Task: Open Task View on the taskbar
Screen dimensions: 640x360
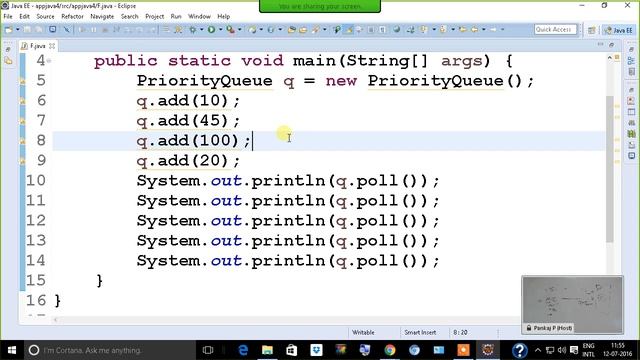Action: (x=208, y=350)
